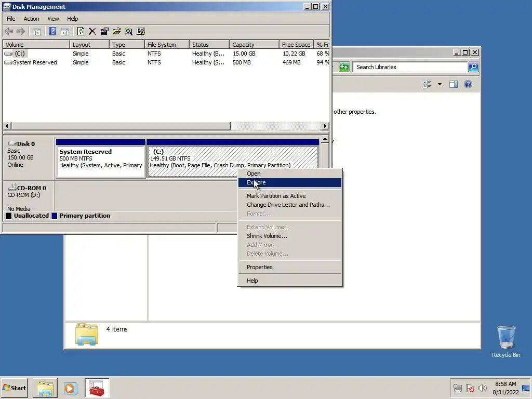This screenshot has width=532, height=399.
Task: Click the disk settings toolbar icon
Action: tap(141, 32)
